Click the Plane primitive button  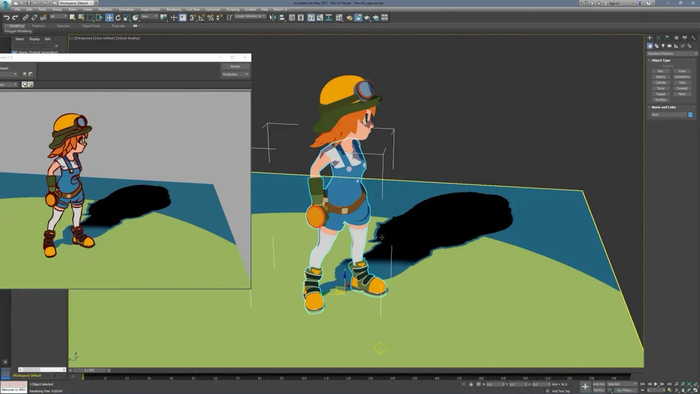(682, 94)
